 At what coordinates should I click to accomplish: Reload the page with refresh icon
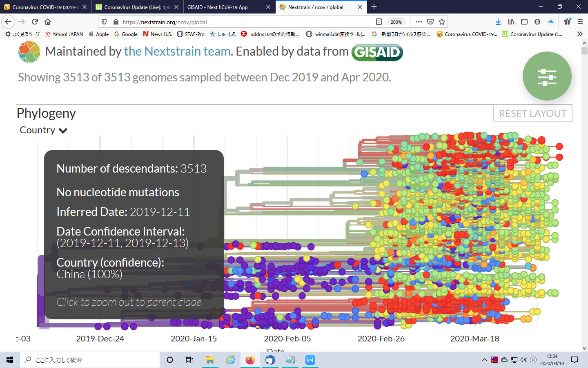pyautogui.click(x=35, y=22)
